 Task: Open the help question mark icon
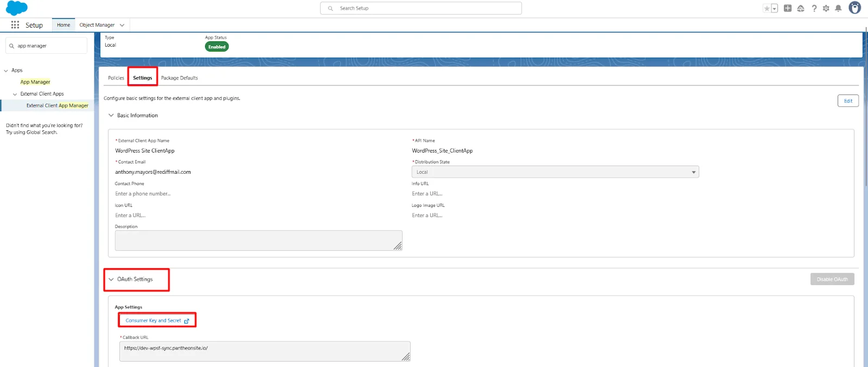tap(814, 8)
